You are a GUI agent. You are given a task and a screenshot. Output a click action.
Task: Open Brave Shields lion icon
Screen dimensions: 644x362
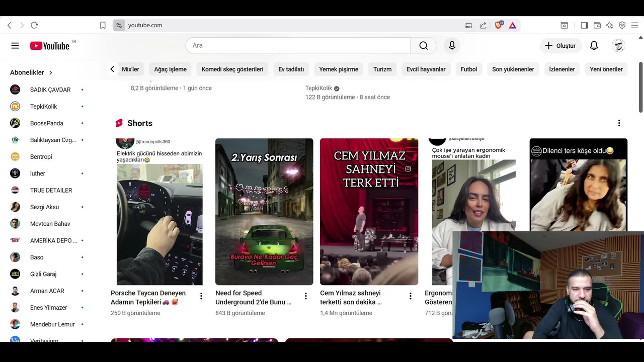[499, 25]
